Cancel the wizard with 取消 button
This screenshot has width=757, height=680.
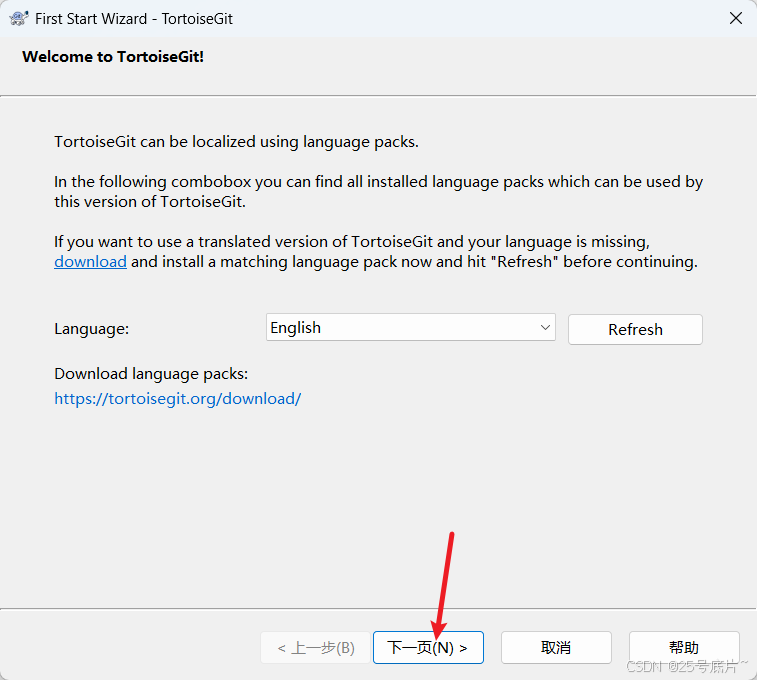pos(556,647)
